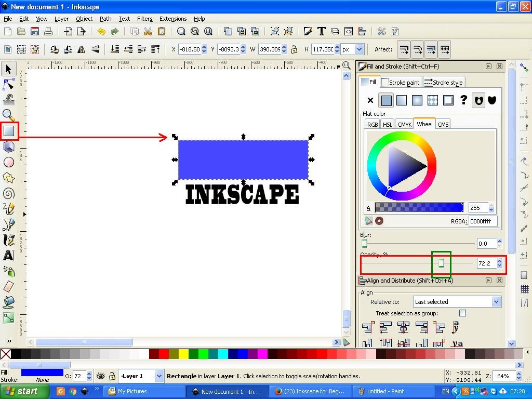Viewport: 532px width, 399px height.
Task: Pick the Ellipse circle tool
Action: pyautogui.click(x=8, y=162)
